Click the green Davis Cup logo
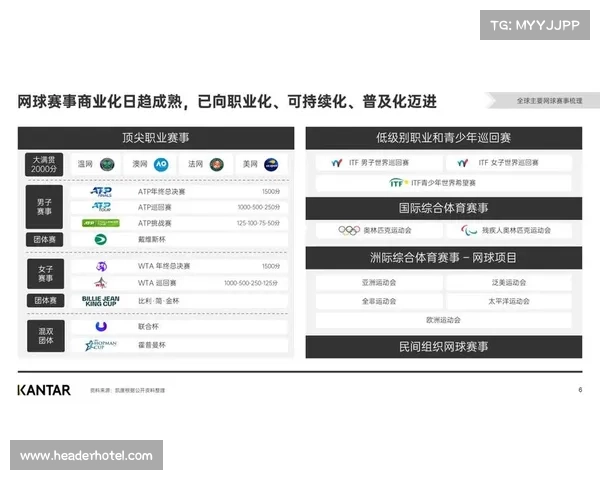Viewport: 600px width, 480px height. 101,240
